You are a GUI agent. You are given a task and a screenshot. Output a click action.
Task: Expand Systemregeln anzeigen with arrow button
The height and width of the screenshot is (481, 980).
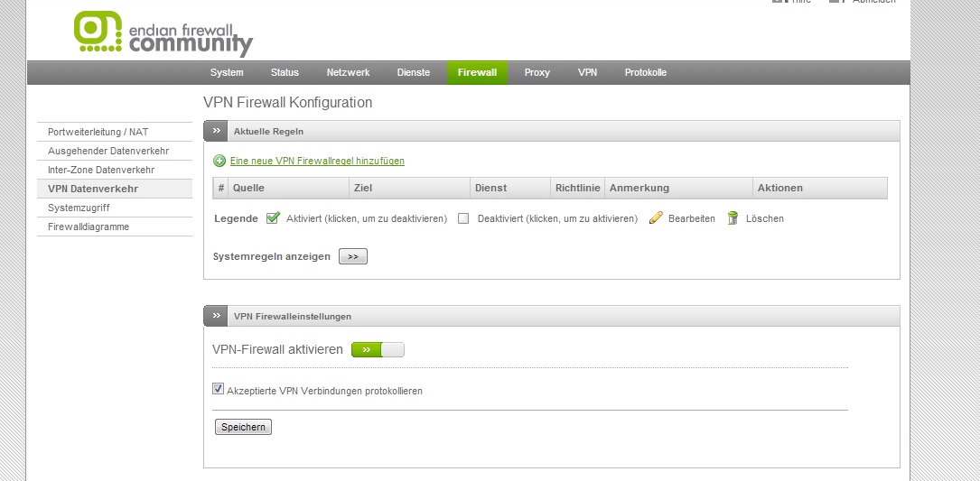(x=352, y=256)
